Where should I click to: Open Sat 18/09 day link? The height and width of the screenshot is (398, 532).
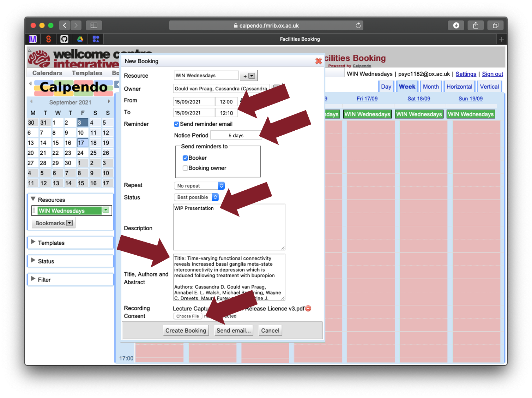[419, 99]
